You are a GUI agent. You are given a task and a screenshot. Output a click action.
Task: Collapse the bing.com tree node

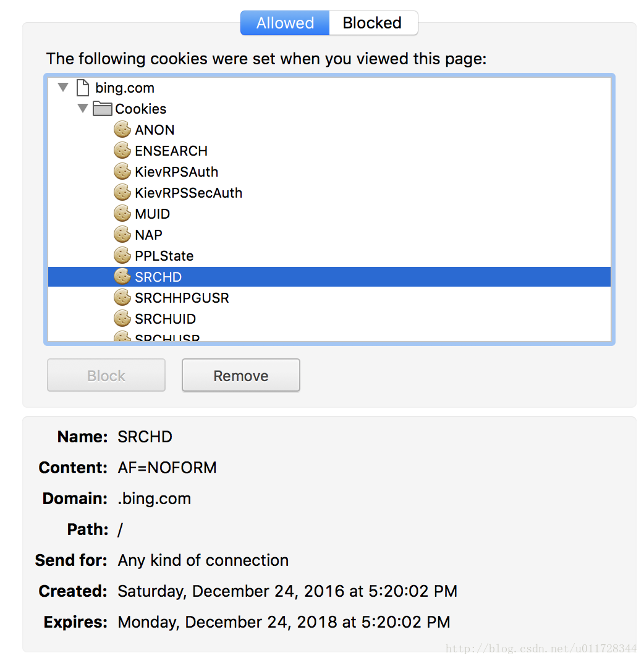click(x=63, y=87)
